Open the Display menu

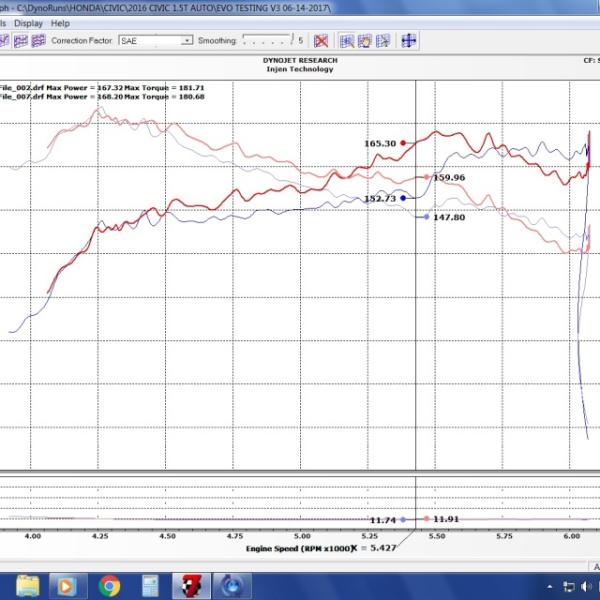pyautogui.click(x=28, y=23)
